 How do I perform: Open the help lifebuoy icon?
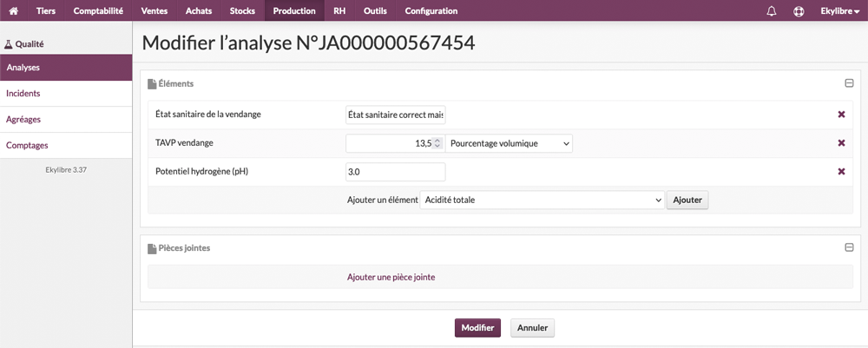(799, 11)
